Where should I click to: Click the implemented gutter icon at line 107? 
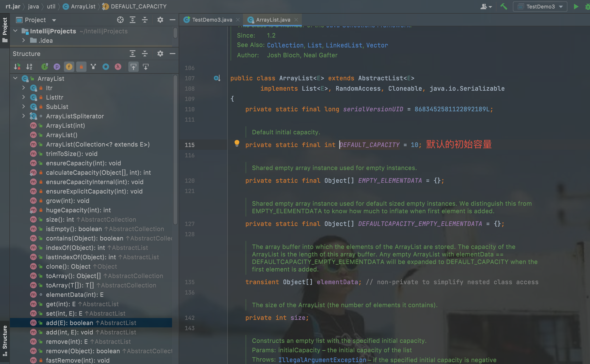coord(217,78)
